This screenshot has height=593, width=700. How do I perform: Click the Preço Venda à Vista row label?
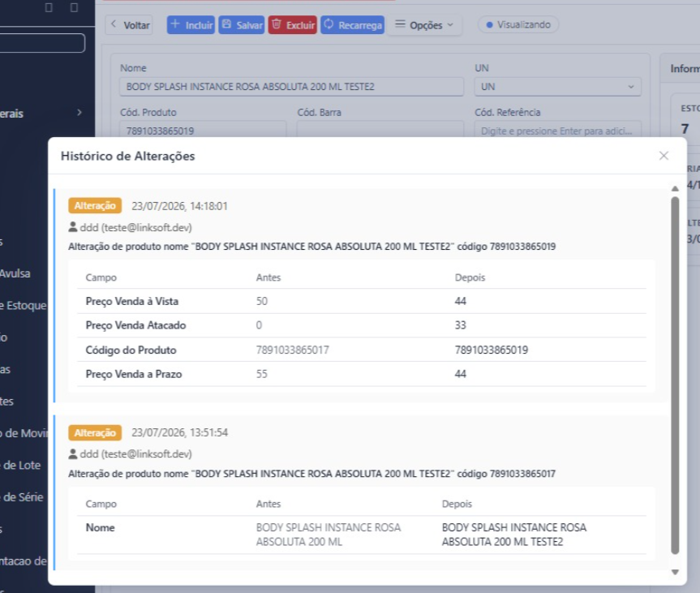point(132,302)
